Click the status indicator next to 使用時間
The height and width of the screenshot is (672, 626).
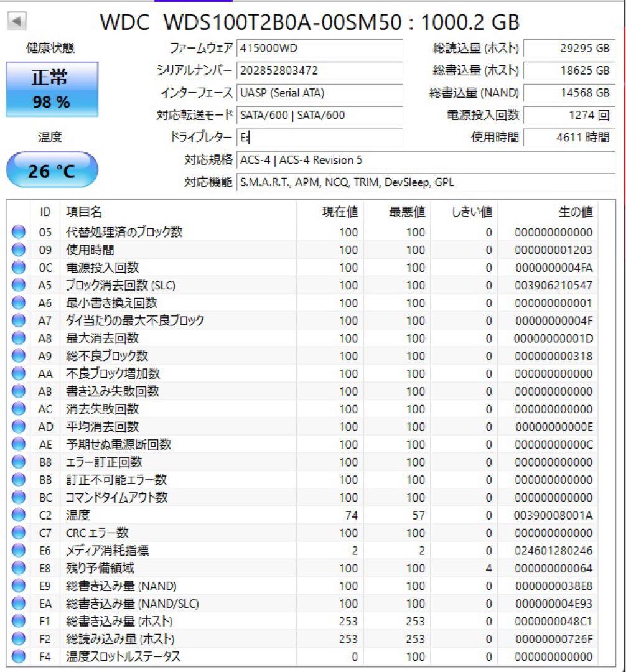coord(18,250)
